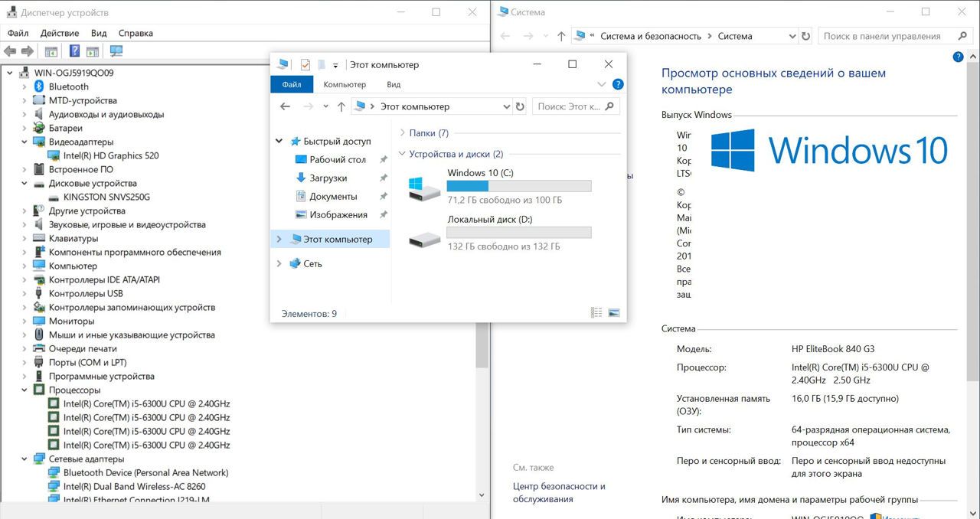980x519 pixels.
Task: Open the Explorer address bar dropdown
Action: [x=506, y=106]
